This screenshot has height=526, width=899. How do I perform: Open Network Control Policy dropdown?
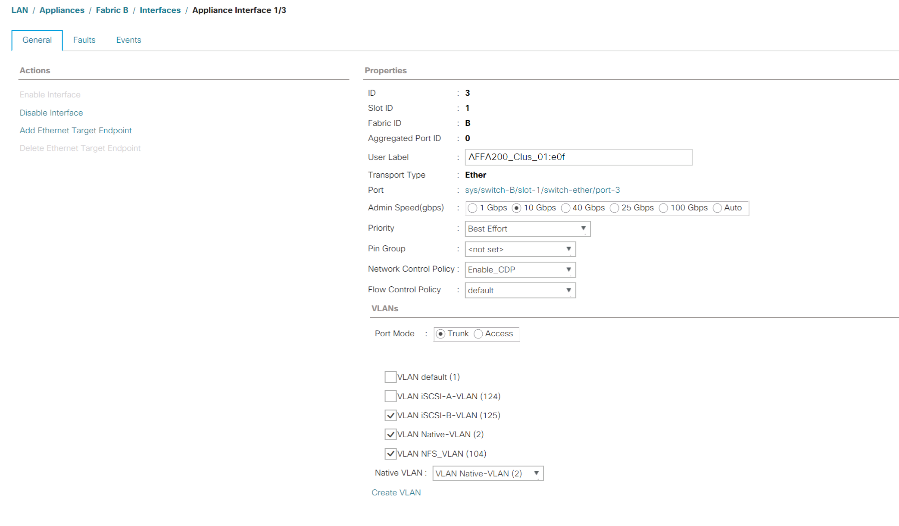(x=520, y=270)
